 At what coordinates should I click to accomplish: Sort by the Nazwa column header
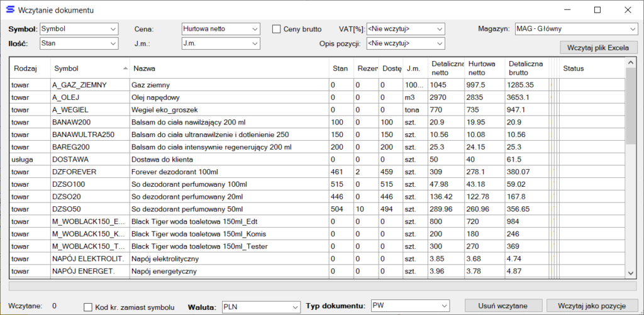226,68
